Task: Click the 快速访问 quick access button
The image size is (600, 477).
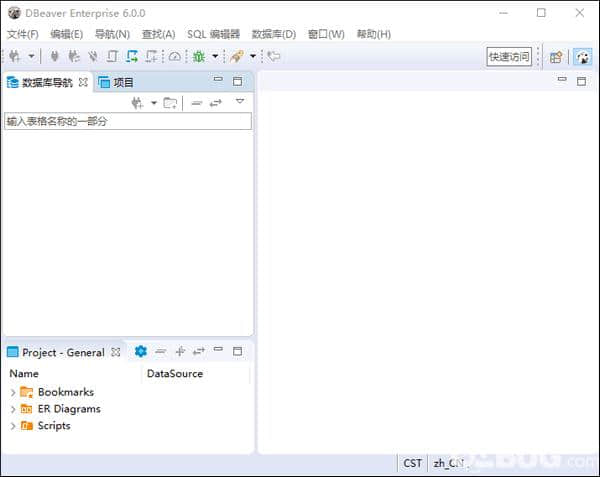Action: (509, 57)
